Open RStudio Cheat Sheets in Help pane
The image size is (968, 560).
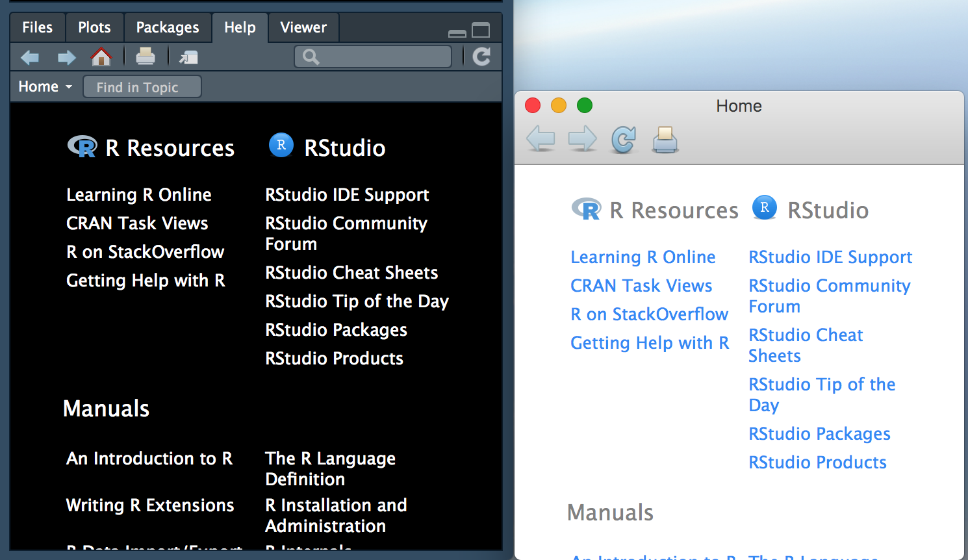[351, 273]
